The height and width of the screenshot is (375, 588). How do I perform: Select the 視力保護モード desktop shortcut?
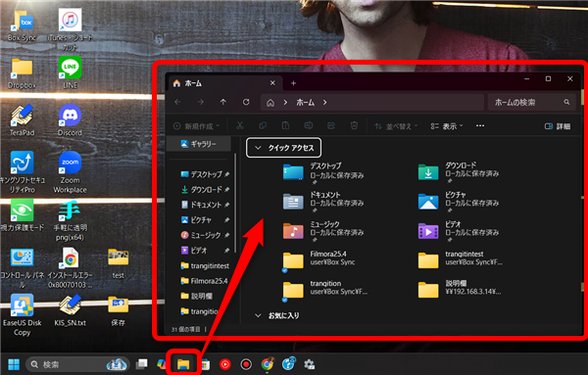click(x=23, y=215)
